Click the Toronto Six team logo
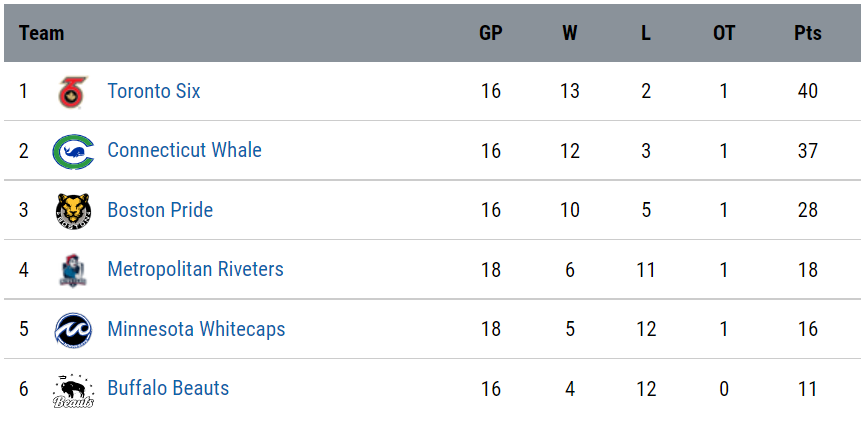Image resolution: width=861 pixels, height=427 pixels. click(73, 92)
